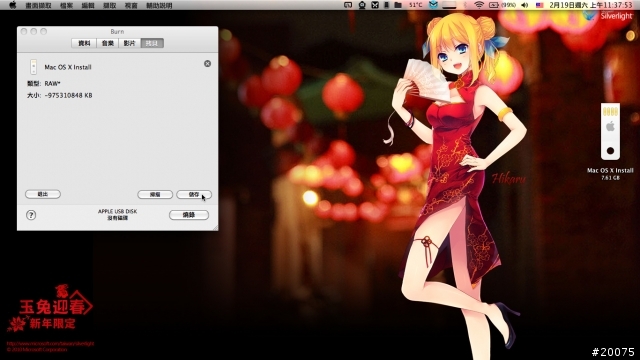Click the folder icon in menu bar
This screenshot has width=640, height=360.
pyautogui.click(x=398, y=5)
